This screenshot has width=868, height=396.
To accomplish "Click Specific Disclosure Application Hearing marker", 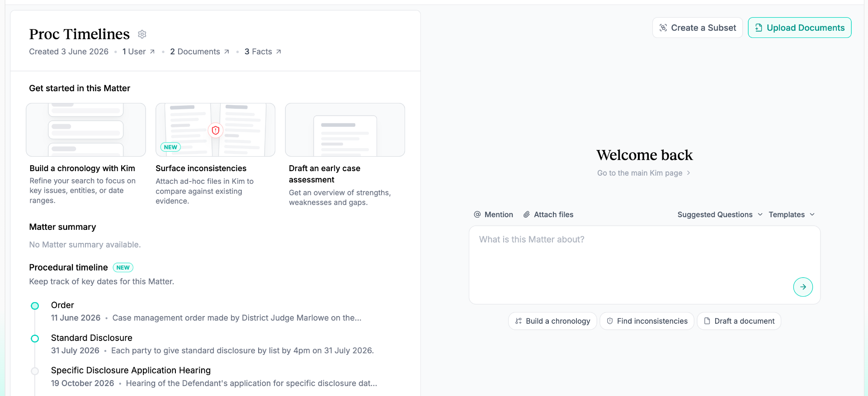I will [x=35, y=371].
